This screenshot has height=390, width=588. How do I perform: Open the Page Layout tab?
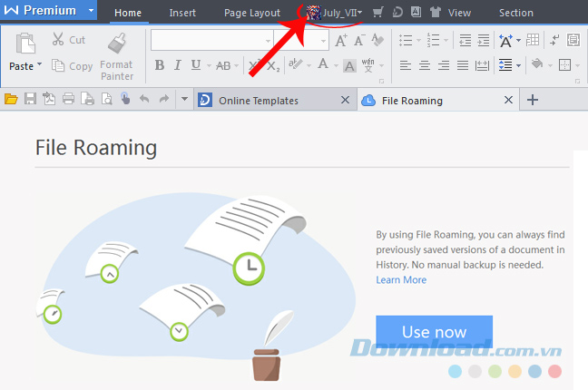251,13
